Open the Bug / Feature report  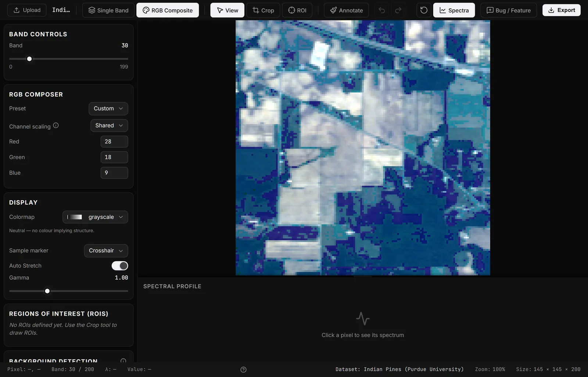click(509, 10)
